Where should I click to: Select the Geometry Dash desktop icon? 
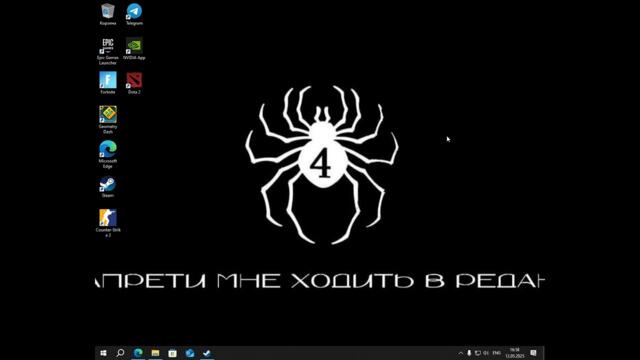click(108, 120)
